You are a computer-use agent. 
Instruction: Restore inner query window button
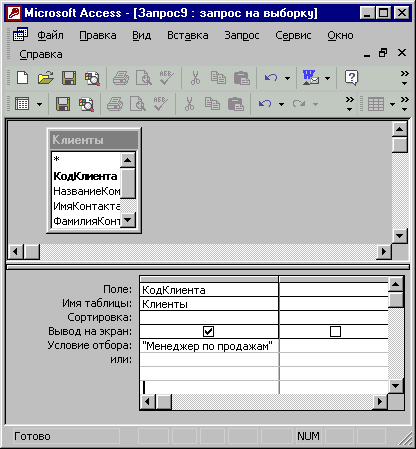coord(383,53)
